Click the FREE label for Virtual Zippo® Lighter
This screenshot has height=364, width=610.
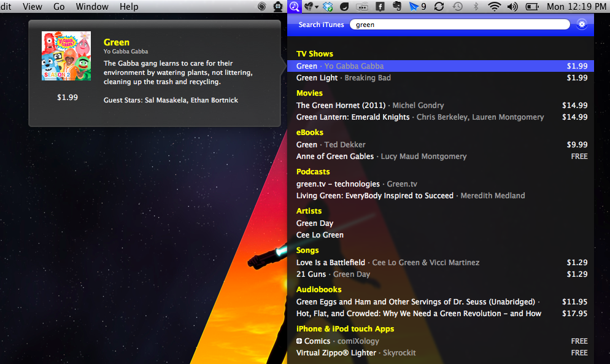click(x=579, y=353)
